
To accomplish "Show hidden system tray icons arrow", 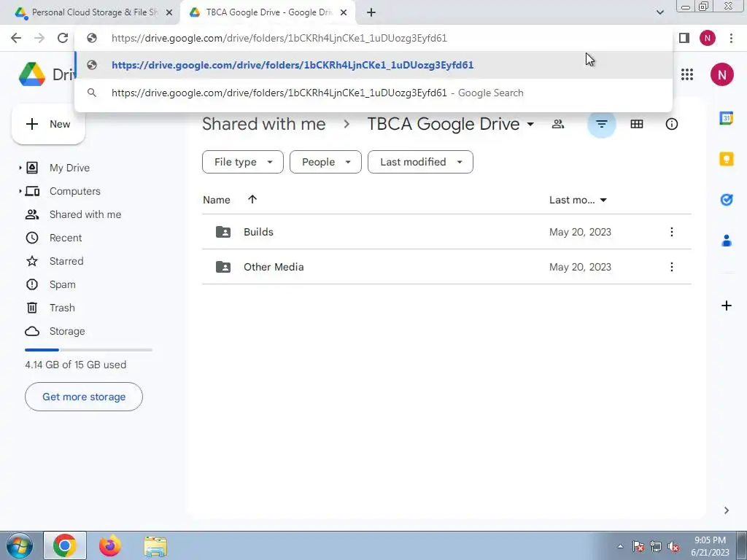I will [620, 547].
